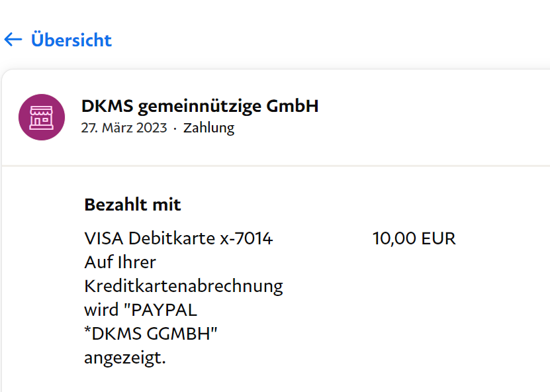This screenshot has height=392, width=550.
Task: Click the dot separator before Zahlung
Action: click(x=175, y=128)
